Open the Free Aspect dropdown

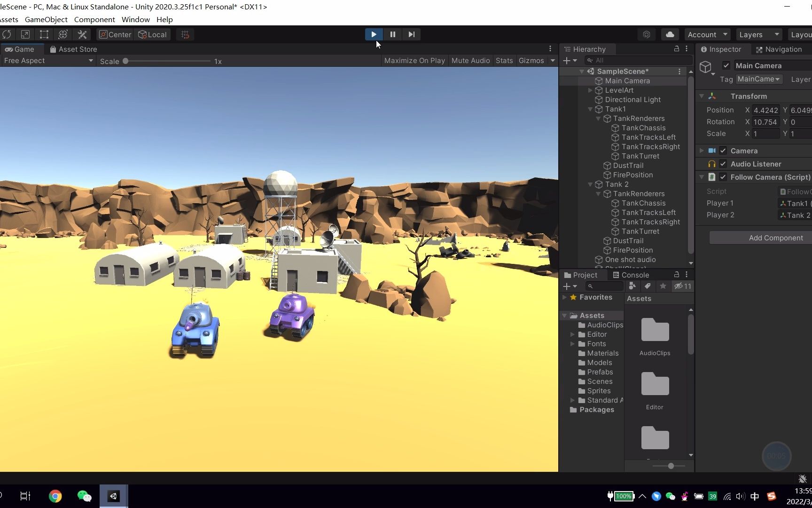47,61
